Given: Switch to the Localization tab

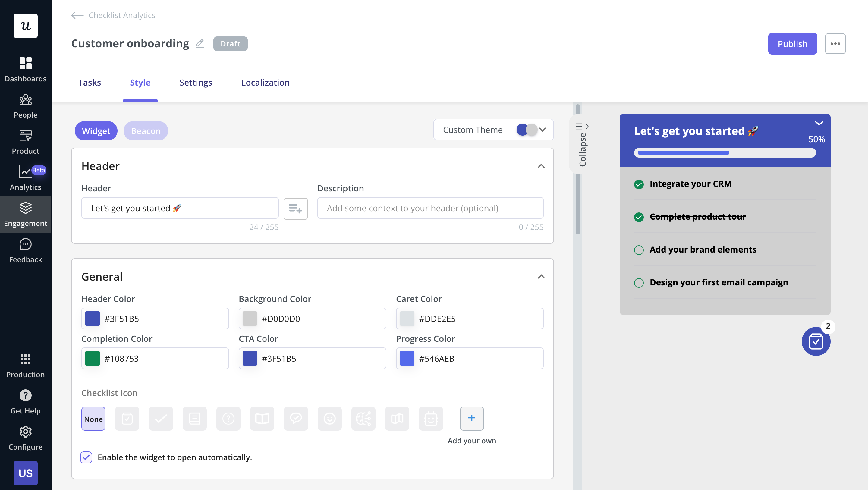Looking at the screenshot, I should click(265, 82).
